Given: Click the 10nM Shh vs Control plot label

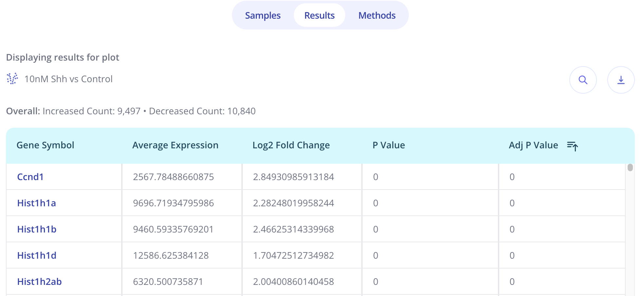Looking at the screenshot, I should coord(68,79).
